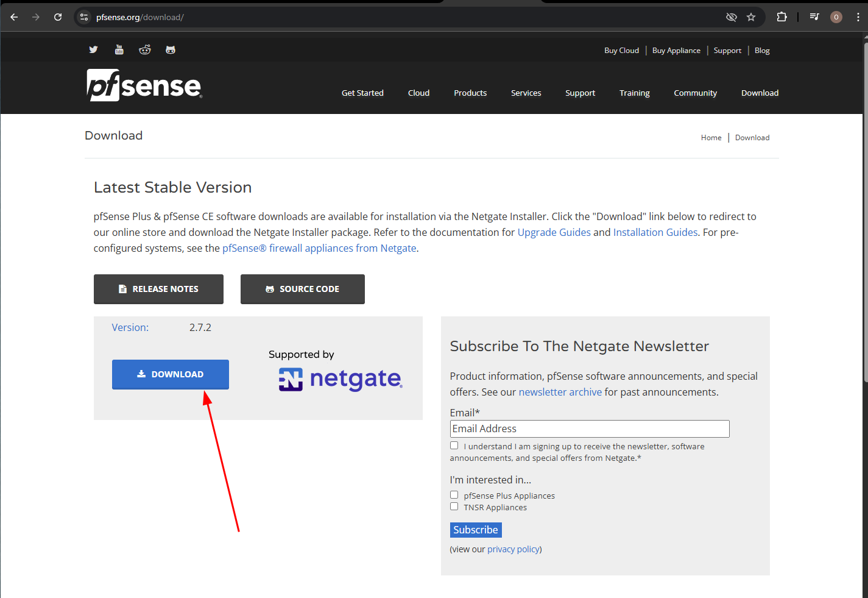868x598 pixels.
Task: Open the browser profile avatar
Action: (836, 17)
